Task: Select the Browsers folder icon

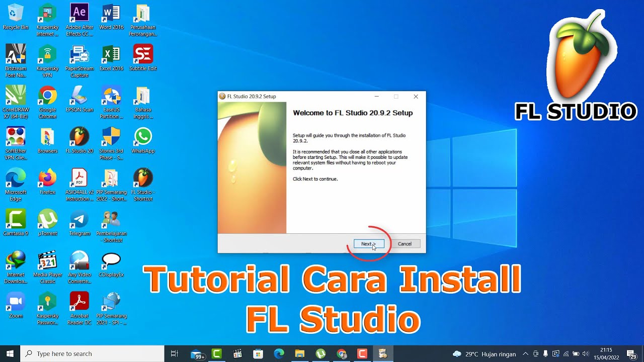Action: pyautogui.click(x=47, y=140)
